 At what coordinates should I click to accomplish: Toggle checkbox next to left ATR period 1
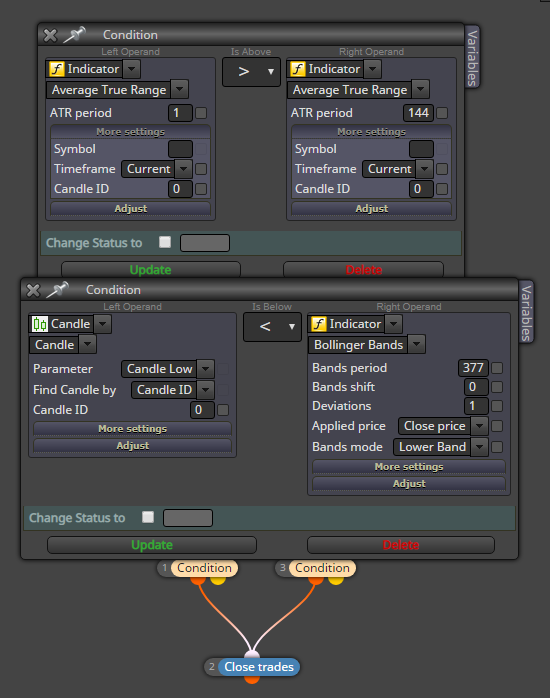[201, 113]
